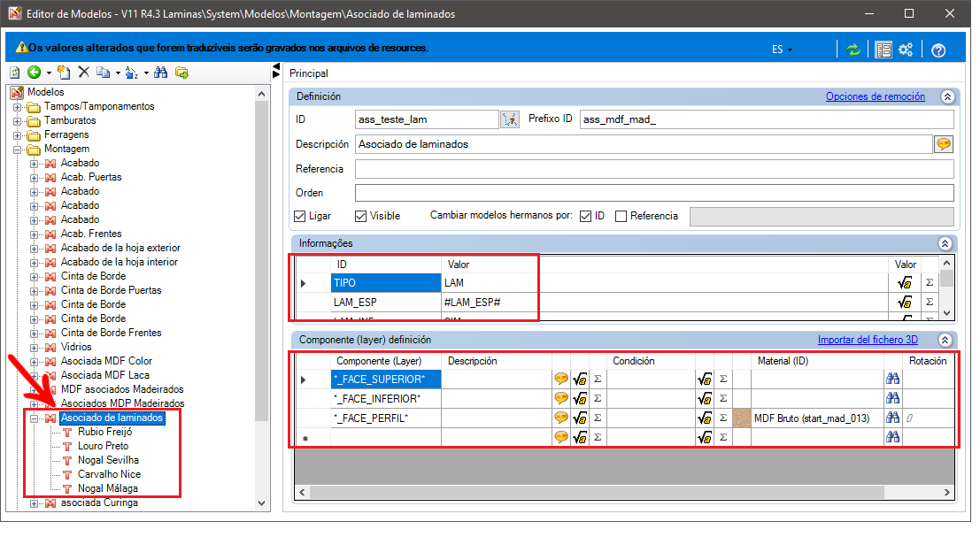Enable the Referencia checkbox
This screenshot has width=980, height=537.
pyautogui.click(x=621, y=216)
